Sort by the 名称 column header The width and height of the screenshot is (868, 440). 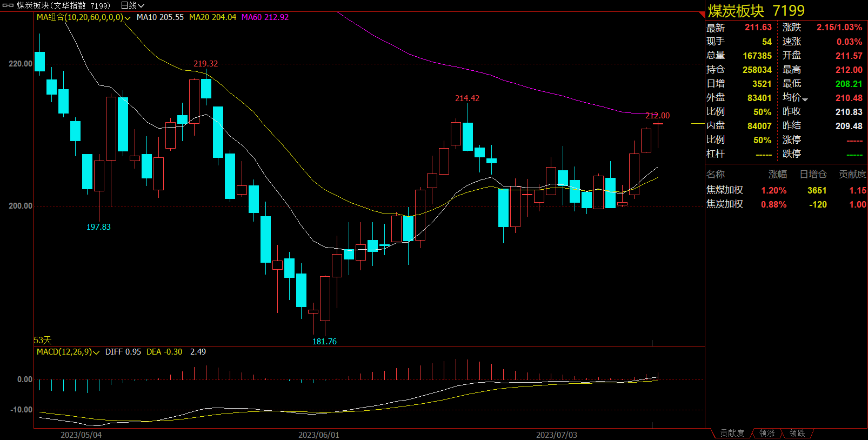point(716,174)
